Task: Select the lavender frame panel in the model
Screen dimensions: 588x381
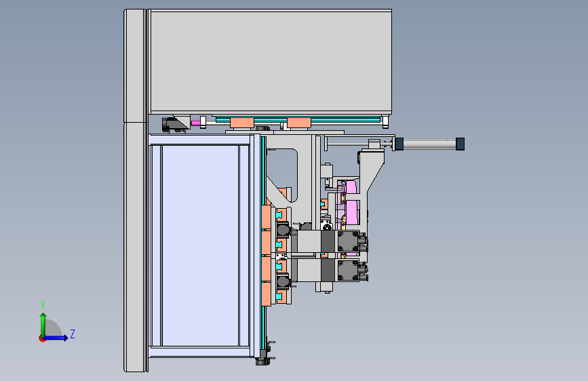Action: tap(201, 246)
